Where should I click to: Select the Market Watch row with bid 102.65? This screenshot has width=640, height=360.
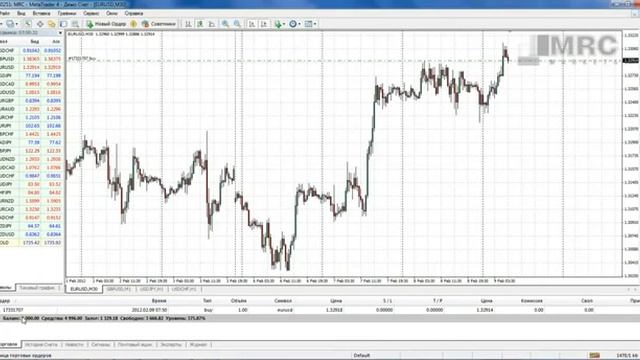(31, 126)
